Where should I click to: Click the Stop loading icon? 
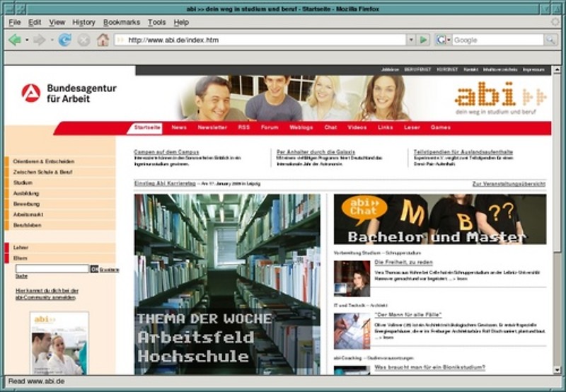pyautogui.click(x=83, y=40)
